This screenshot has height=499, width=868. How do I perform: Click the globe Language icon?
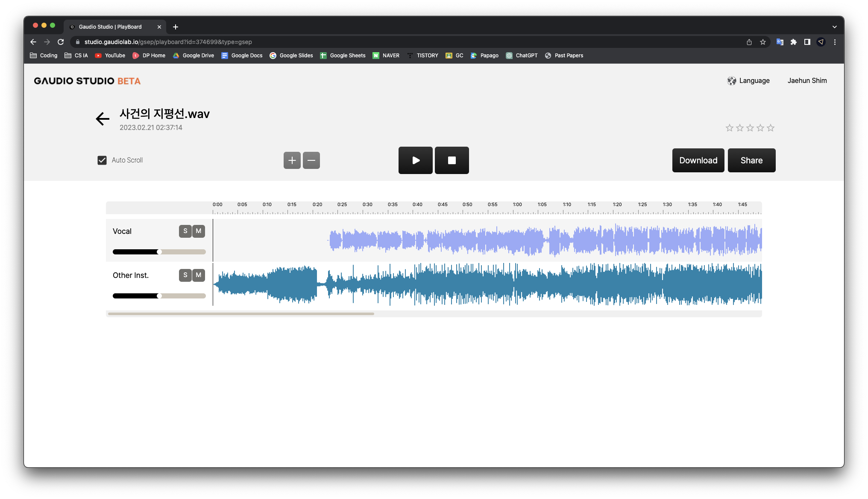click(x=732, y=81)
